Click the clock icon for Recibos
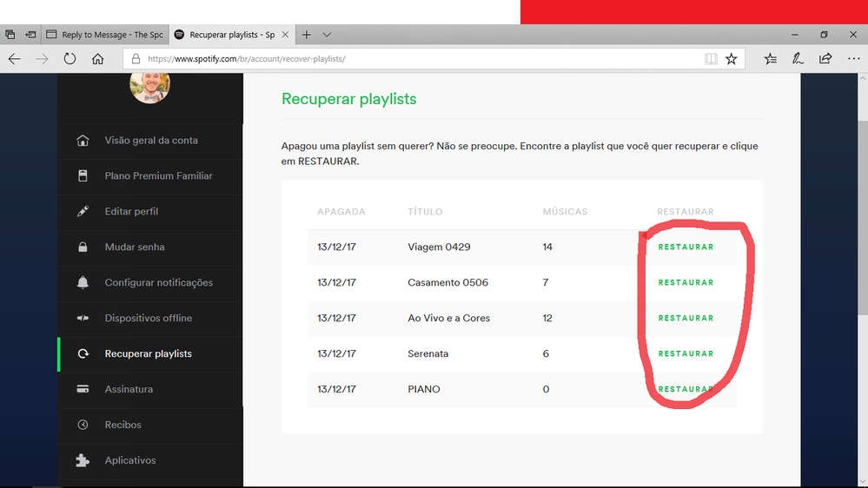The width and height of the screenshot is (868, 488). pyautogui.click(x=83, y=425)
